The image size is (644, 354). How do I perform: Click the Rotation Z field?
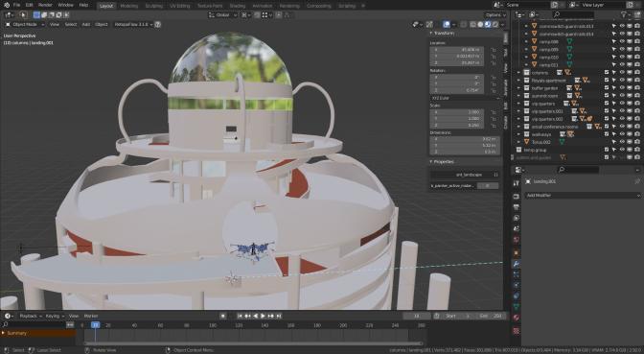pos(457,90)
